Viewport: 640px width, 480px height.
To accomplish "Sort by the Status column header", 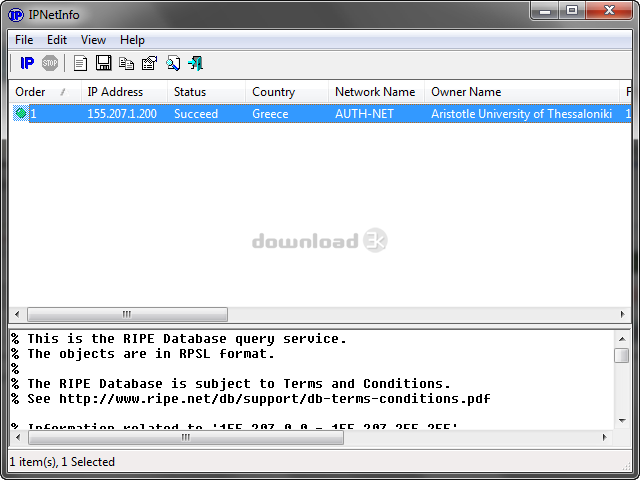I will click(206, 92).
